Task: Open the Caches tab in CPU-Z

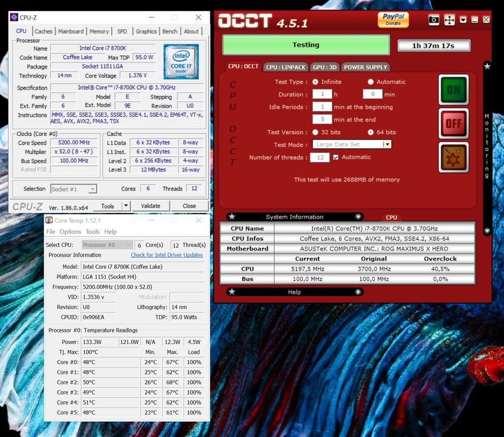Action: tap(44, 31)
